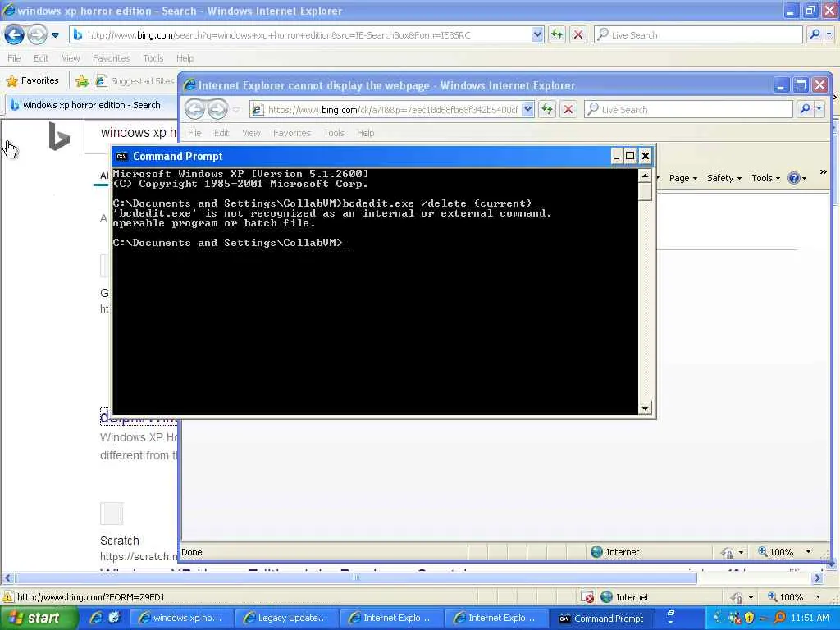Click Forward in the 'cannot display' IE window
This screenshot has height=630, width=840.
[x=217, y=109]
